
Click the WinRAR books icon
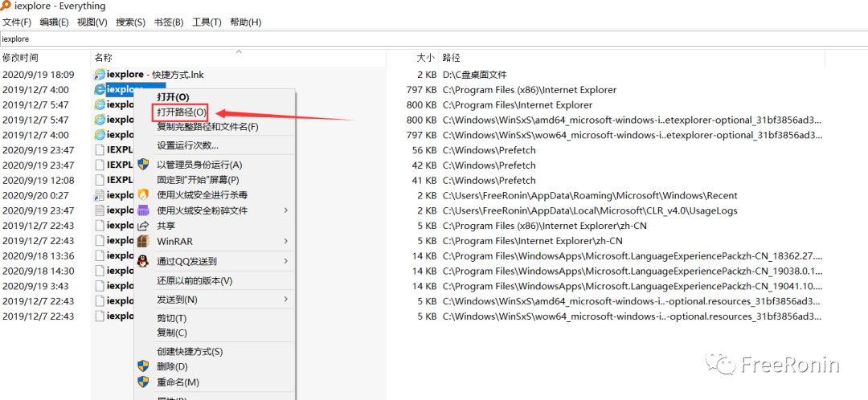[143, 241]
